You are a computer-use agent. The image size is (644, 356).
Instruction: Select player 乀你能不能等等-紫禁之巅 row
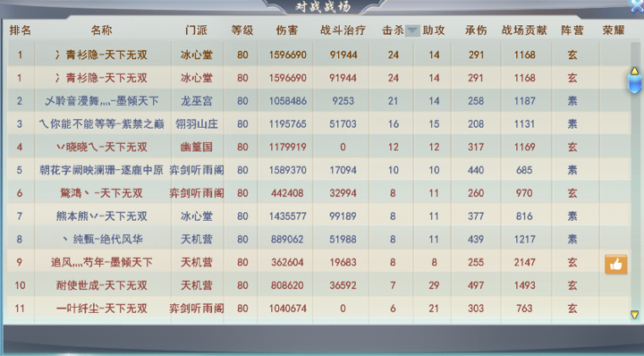coord(318,123)
